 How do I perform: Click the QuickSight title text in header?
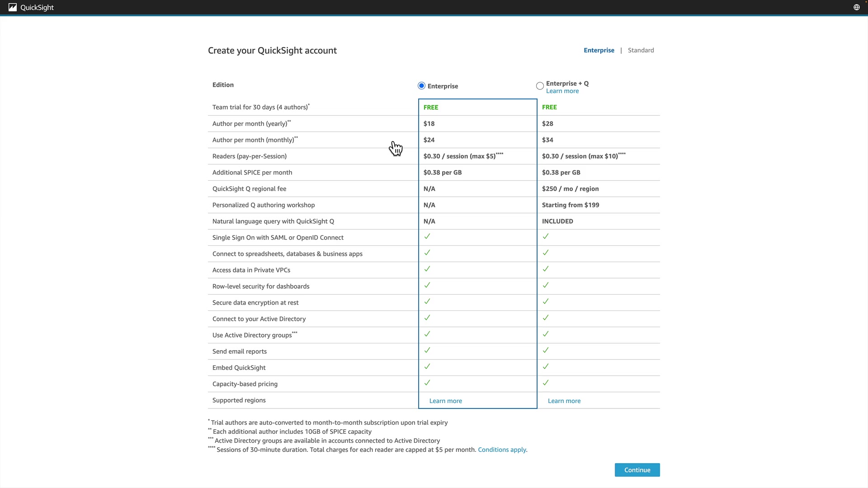point(37,7)
